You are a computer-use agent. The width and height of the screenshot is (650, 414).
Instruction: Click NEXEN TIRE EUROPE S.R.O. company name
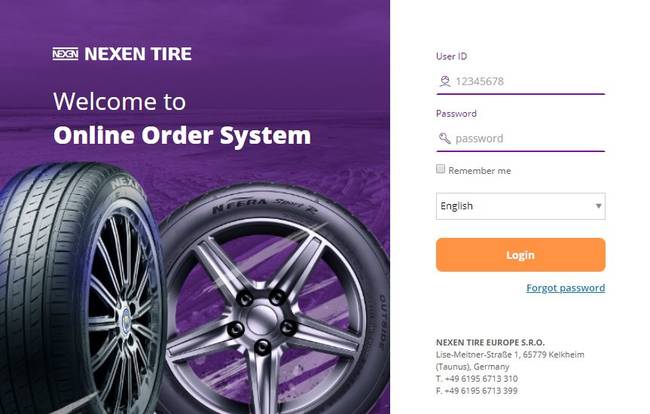pos(490,343)
